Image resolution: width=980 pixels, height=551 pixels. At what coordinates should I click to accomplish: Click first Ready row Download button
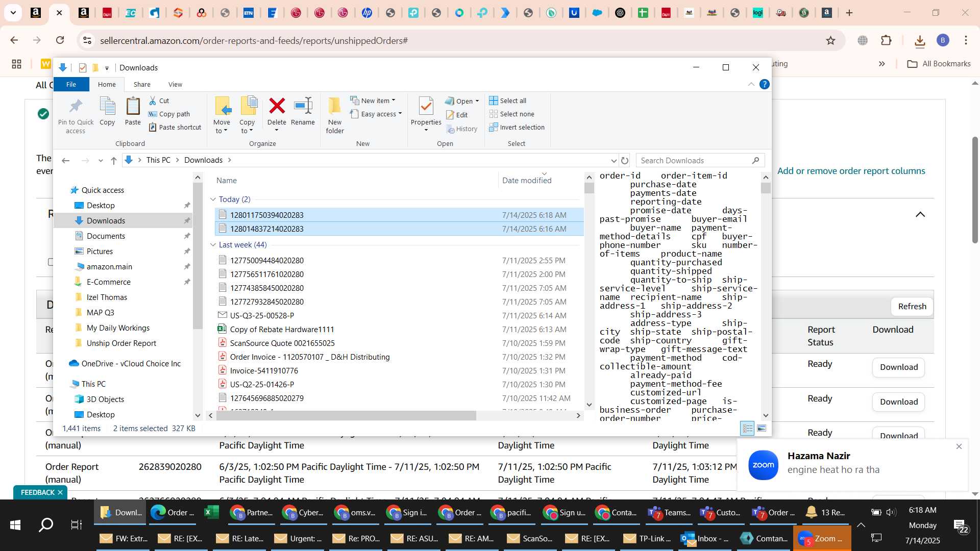click(x=898, y=367)
